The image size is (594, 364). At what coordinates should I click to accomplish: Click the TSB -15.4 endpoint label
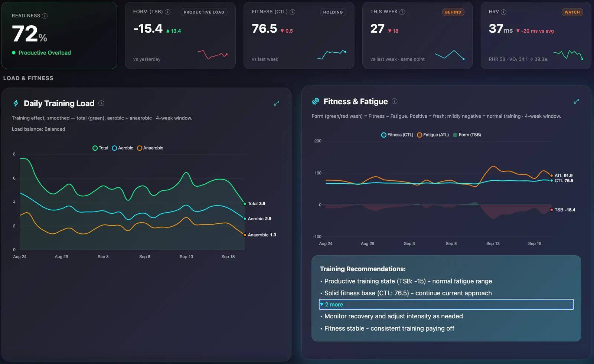[565, 210]
